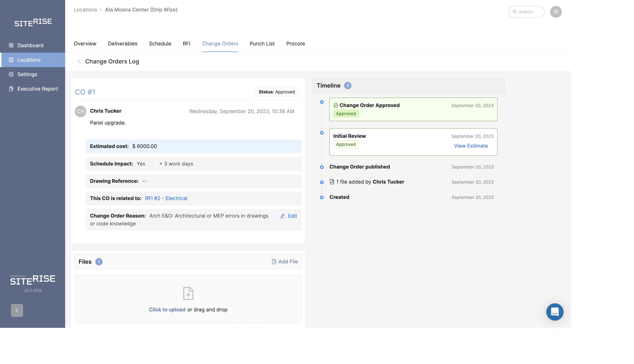The image size is (634, 364).
Task: Click the pencil Edit icon for reason
Action: [x=282, y=216]
